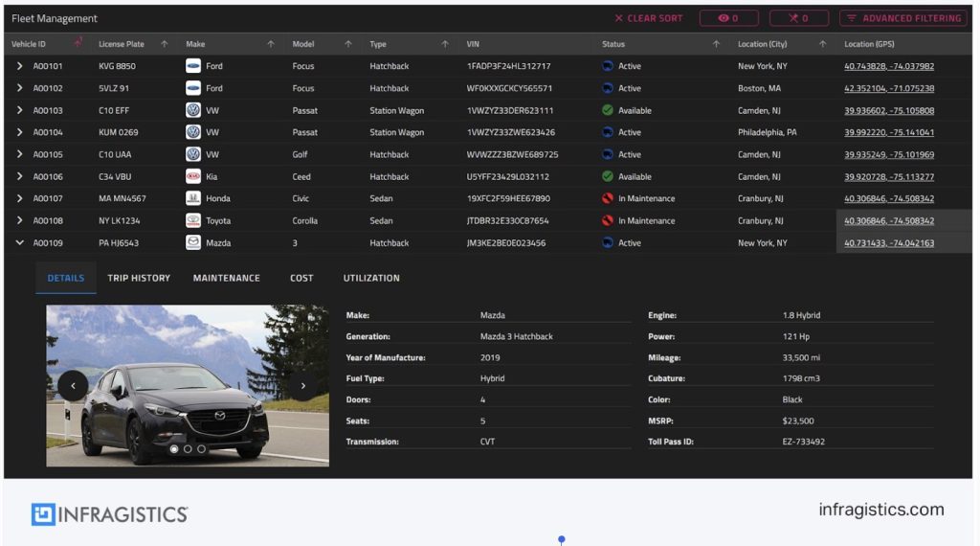This screenshot has height=546, width=980.
Task: Toggle the hidden columns eye button
Action: 728,18
